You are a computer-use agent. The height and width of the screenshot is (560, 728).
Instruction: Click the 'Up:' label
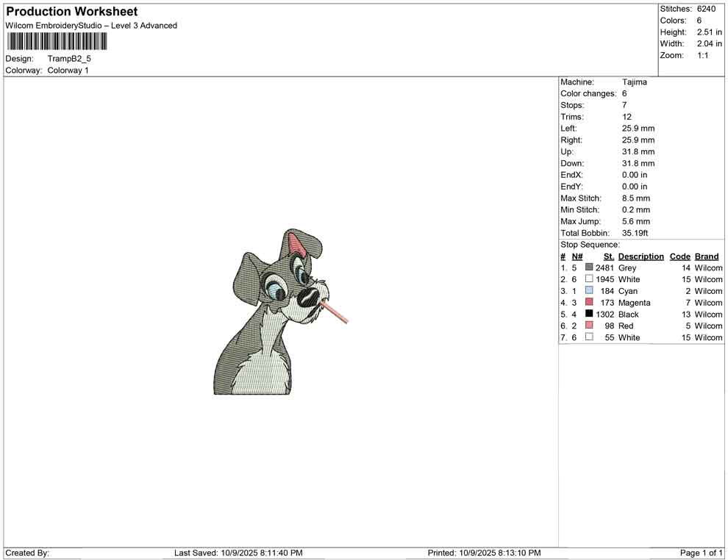tap(567, 151)
